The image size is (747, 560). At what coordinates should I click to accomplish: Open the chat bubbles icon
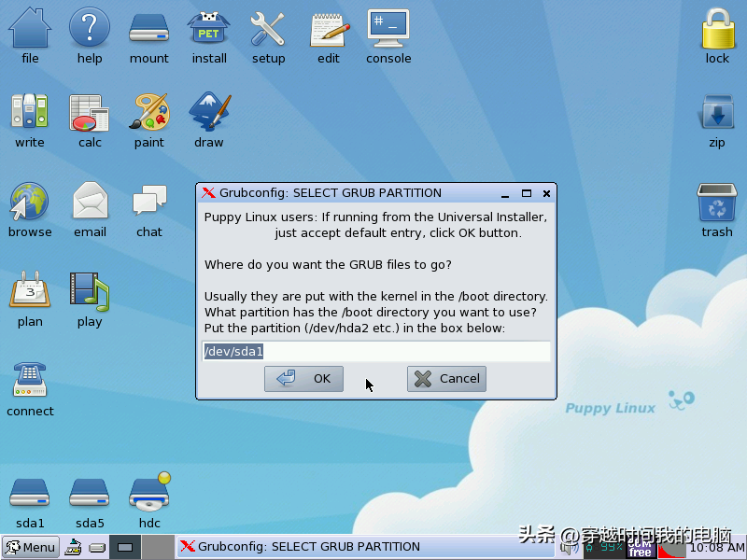click(149, 200)
